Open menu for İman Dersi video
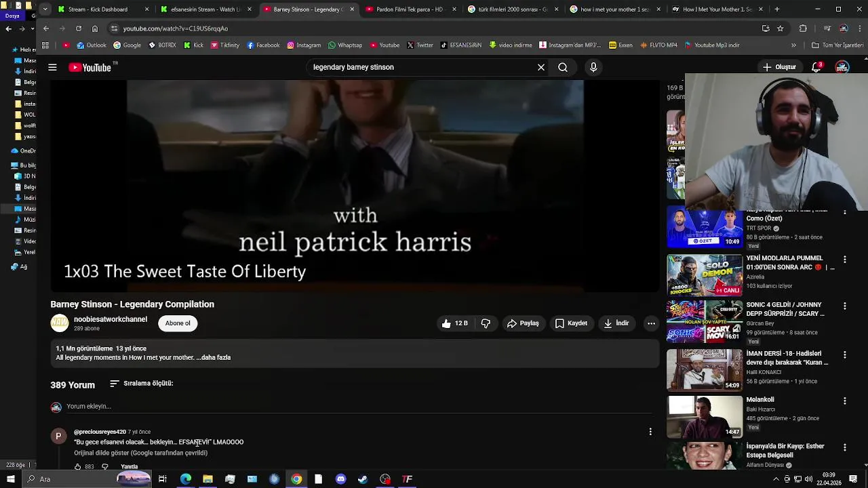Screen dimensions: 868x488 [844, 355]
